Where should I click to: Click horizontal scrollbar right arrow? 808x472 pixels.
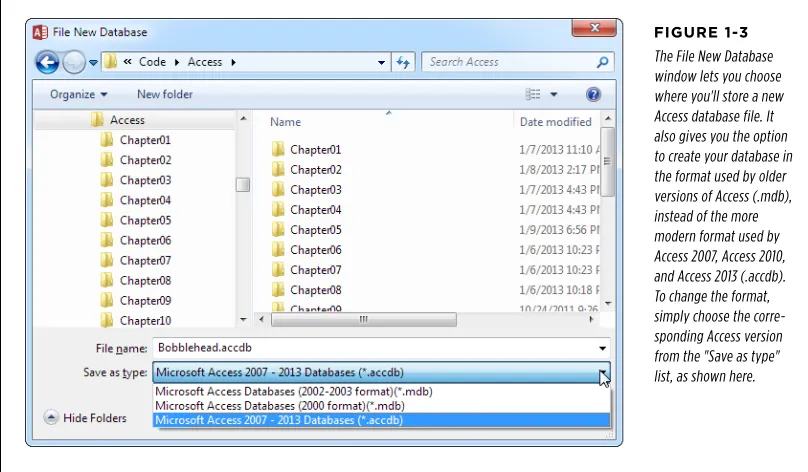(x=591, y=319)
